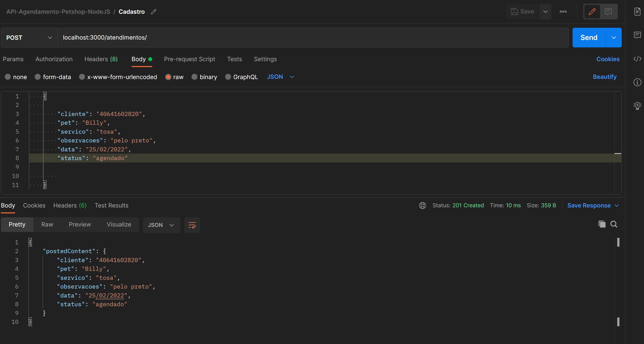Click the pencil icon to rename Cadastro
The width and height of the screenshot is (644, 344).
coord(154,12)
